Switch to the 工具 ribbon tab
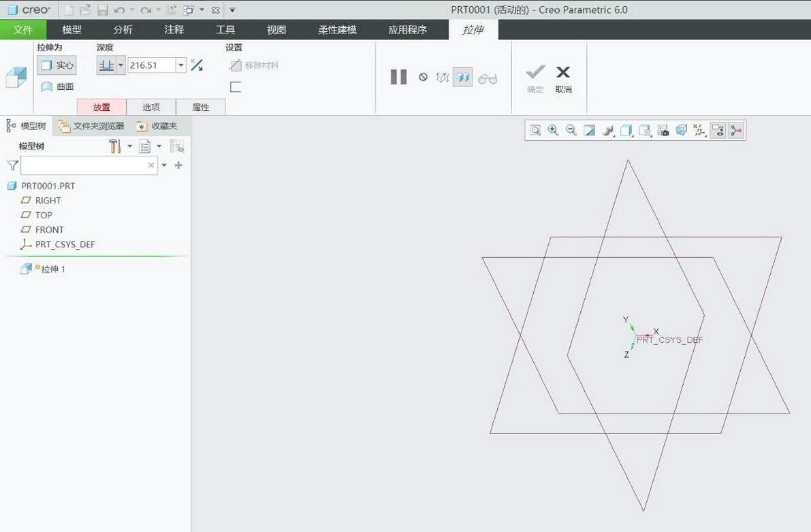811x532 pixels. click(x=225, y=30)
